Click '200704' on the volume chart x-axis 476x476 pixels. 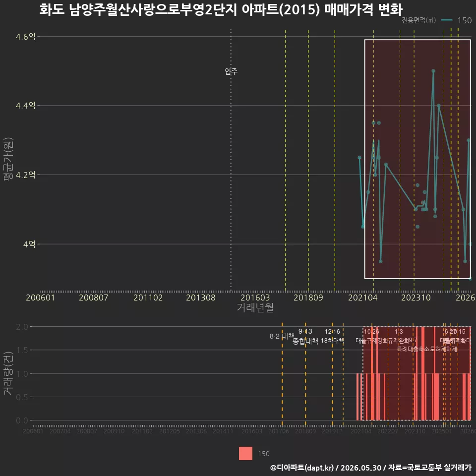click(60, 431)
